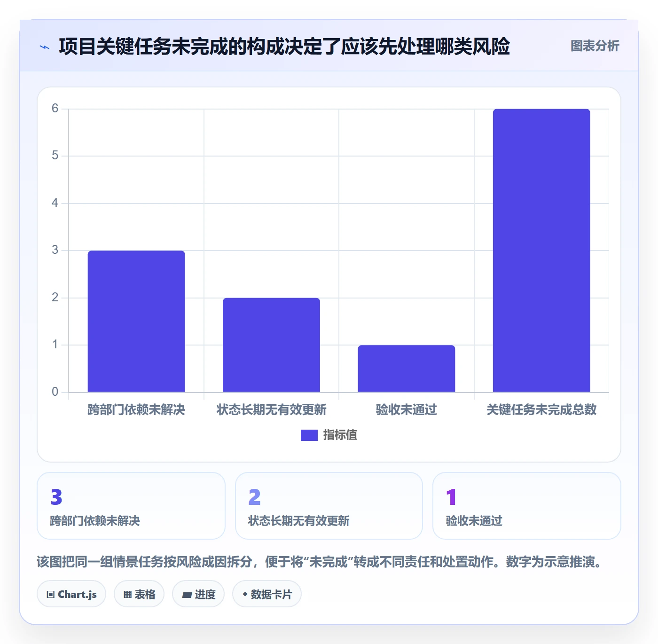This screenshot has height=644, width=658.
Task: Toggle the 指标值 legend color swatch
Action: 309,435
